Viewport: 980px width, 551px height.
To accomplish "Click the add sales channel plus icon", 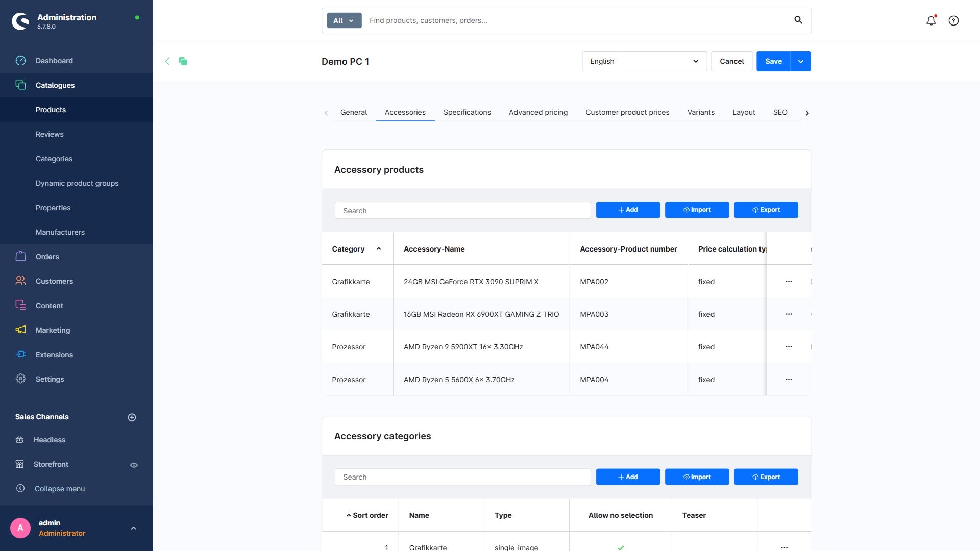I will pos(132,417).
